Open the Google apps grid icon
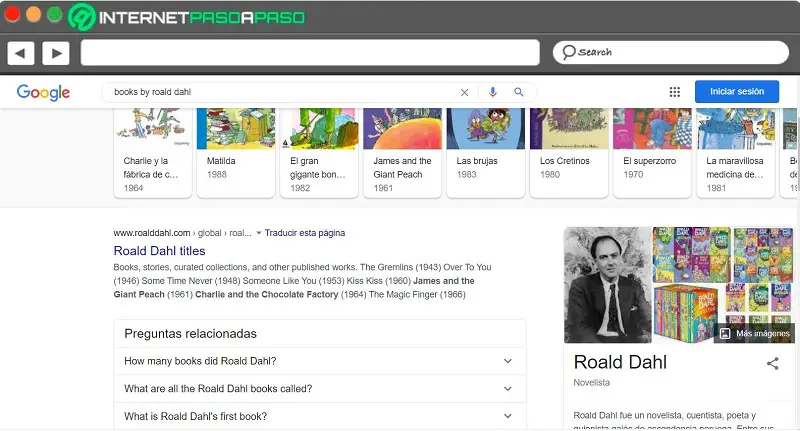The height and width of the screenshot is (431, 800). coord(674,92)
